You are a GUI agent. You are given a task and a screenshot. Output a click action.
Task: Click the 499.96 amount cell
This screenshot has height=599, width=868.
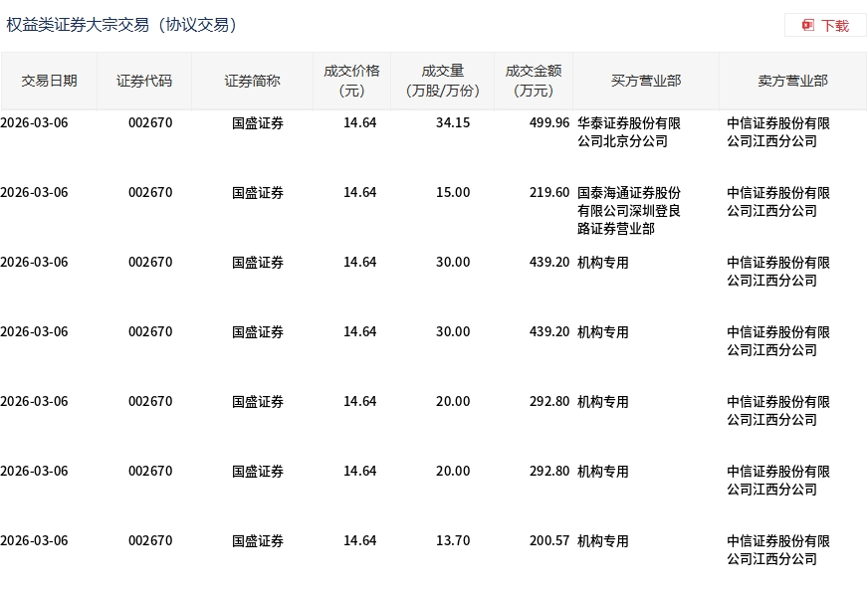point(549,123)
